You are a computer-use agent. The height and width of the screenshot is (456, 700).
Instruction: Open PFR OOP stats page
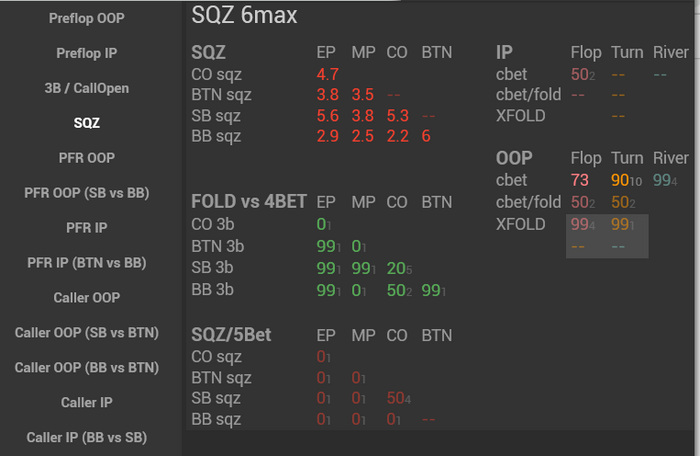[91, 158]
